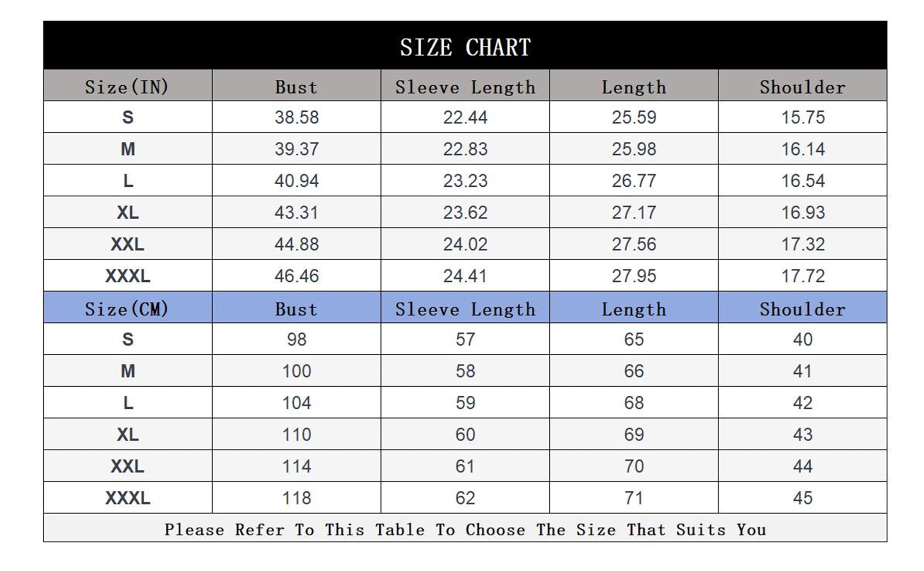The image size is (924, 571).
Task: Select the 59 sleeve length cell
Action: point(465,403)
